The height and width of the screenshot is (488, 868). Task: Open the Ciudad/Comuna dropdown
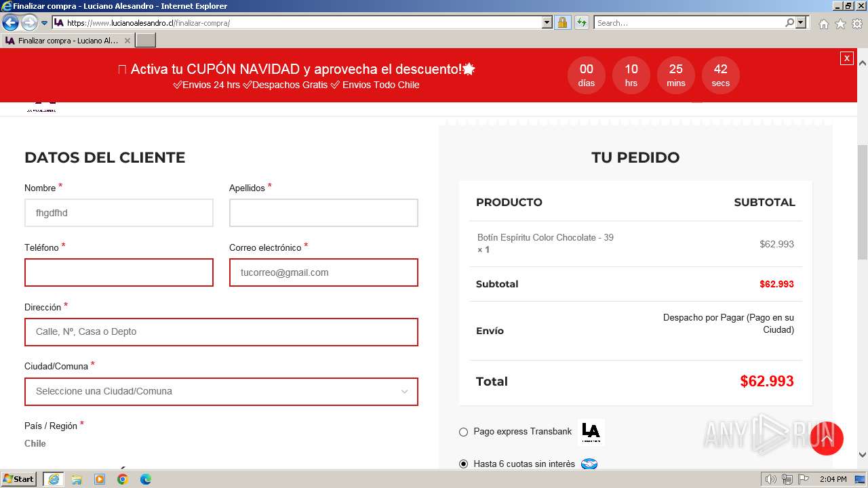click(221, 392)
